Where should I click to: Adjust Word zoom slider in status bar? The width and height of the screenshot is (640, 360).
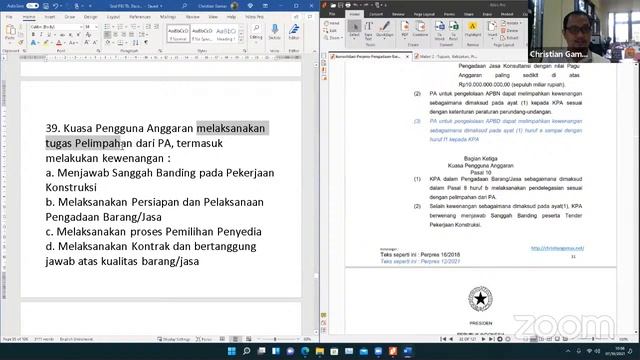(x=275, y=339)
